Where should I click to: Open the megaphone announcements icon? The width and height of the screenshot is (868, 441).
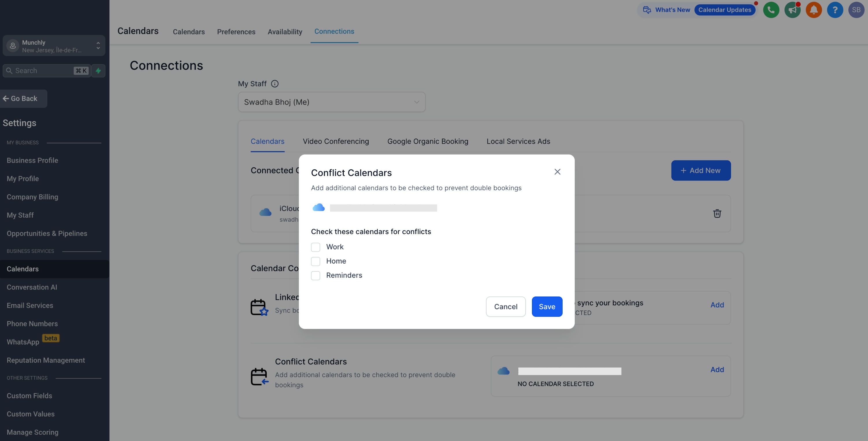tap(792, 10)
